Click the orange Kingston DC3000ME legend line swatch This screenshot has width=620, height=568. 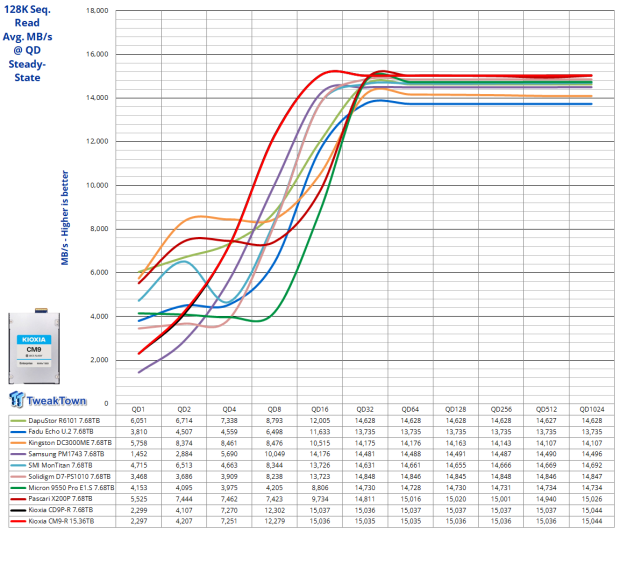[18, 443]
